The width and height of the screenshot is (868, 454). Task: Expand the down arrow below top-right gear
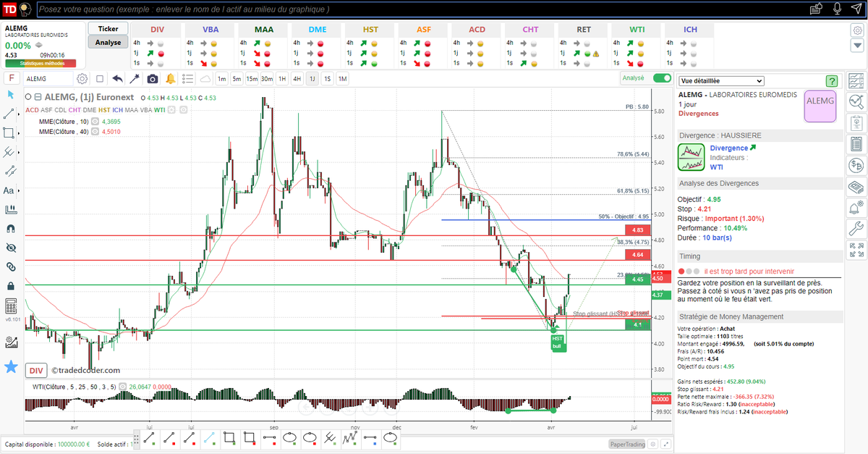[x=856, y=46]
